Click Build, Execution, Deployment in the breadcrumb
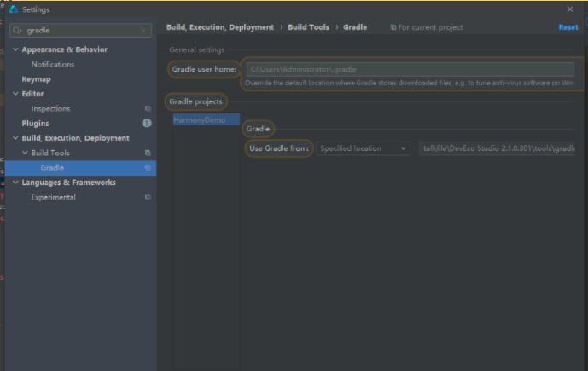Viewport: 588px width, 371px height. (220, 27)
